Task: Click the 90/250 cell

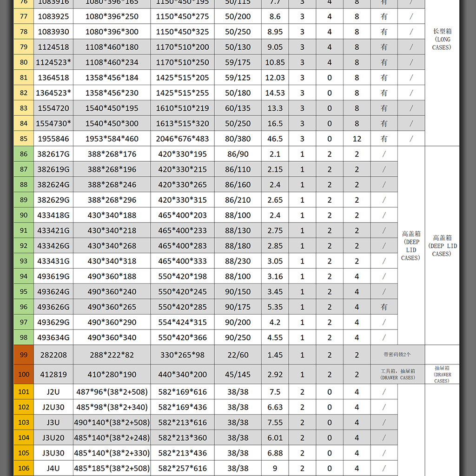Action: click(238, 337)
